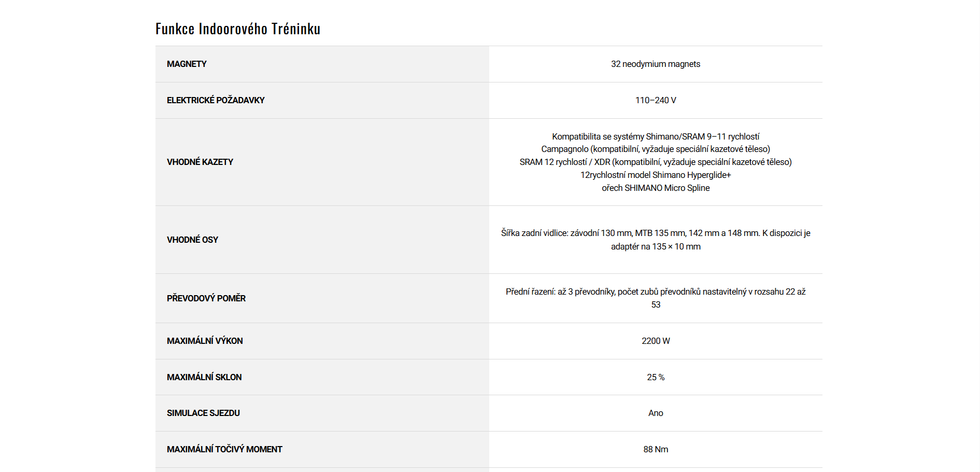Click the 'Funkce Indoorového Tréninku' heading
980x472 pixels.
[238, 29]
